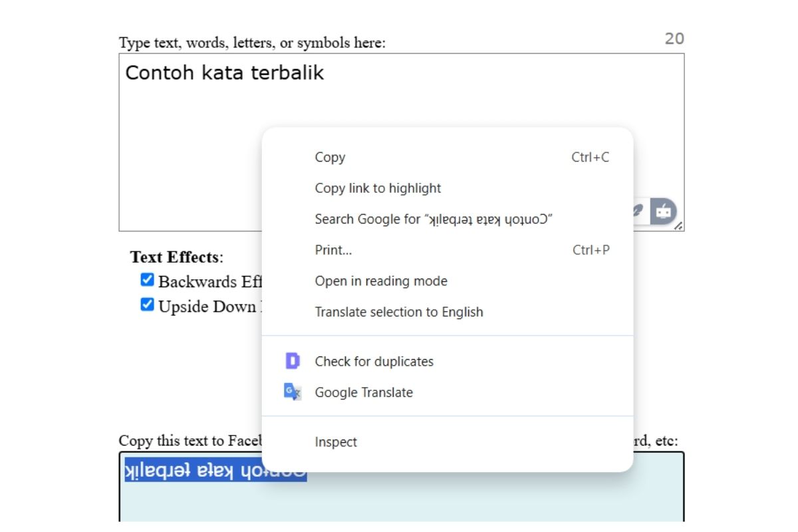Disable the Upside Down effect checkbox
Screen dimensions: 798x532
coord(147,305)
